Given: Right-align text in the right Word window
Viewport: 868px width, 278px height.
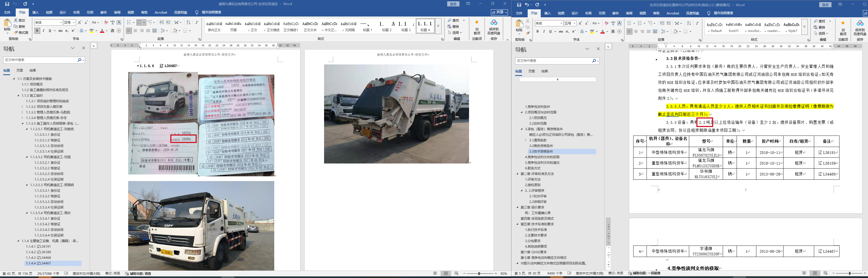Looking at the screenshot, I should [642, 32].
